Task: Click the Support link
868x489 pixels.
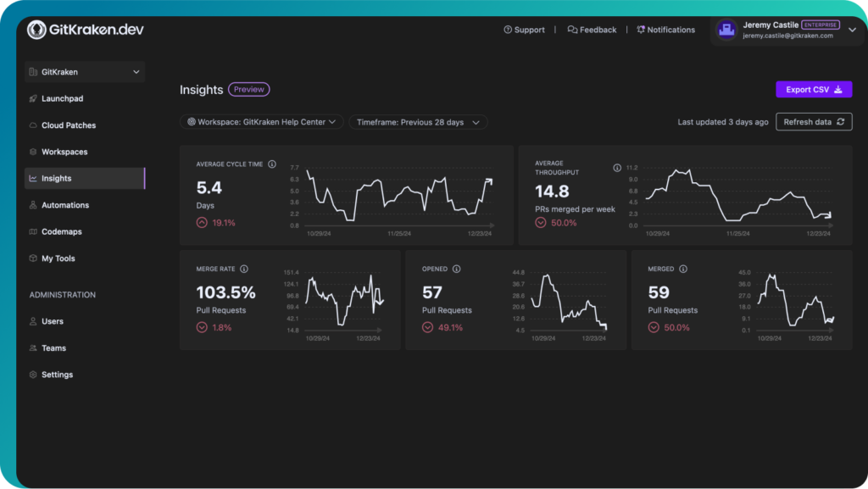Action: coord(524,30)
